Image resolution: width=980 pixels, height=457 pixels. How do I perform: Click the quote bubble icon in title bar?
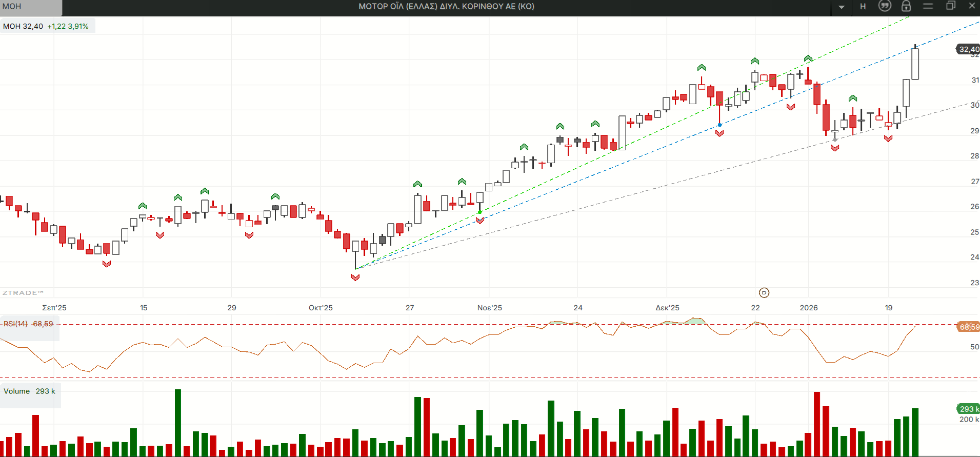(885, 6)
